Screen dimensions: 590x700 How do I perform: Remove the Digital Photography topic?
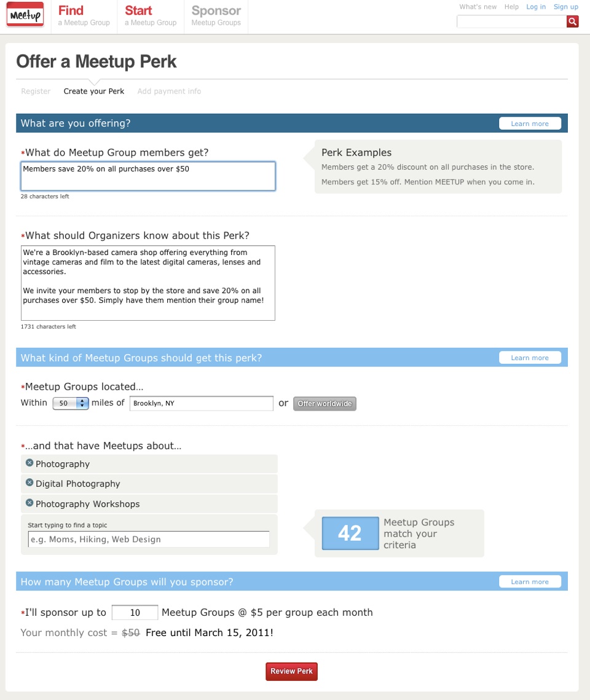point(29,483)
